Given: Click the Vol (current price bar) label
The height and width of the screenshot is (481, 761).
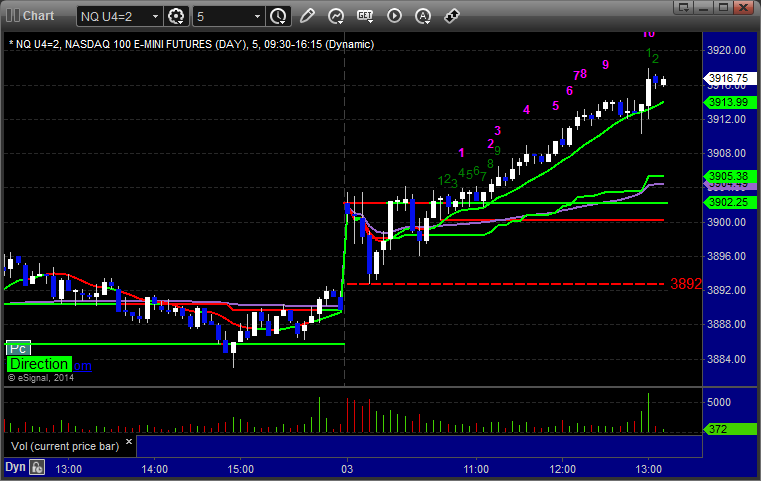Looking at the screenshot, I should [x=65, y=446].
